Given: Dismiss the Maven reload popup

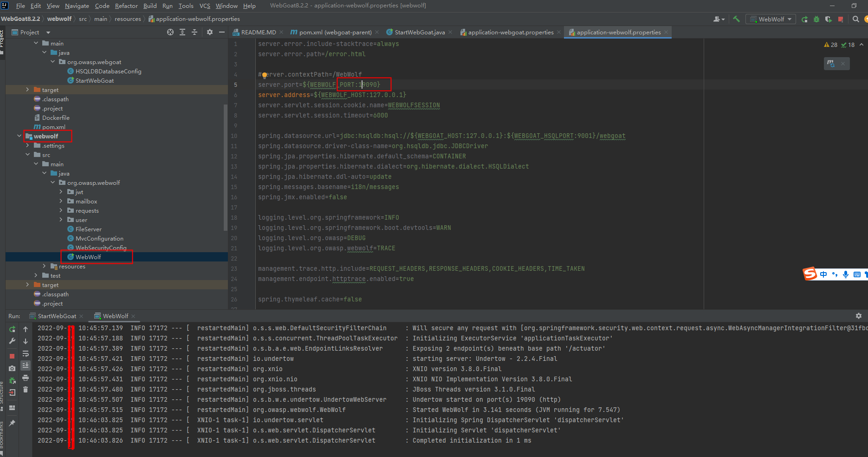Looking at the screenshot, I should pyautogui.click(x=843, y=63).
